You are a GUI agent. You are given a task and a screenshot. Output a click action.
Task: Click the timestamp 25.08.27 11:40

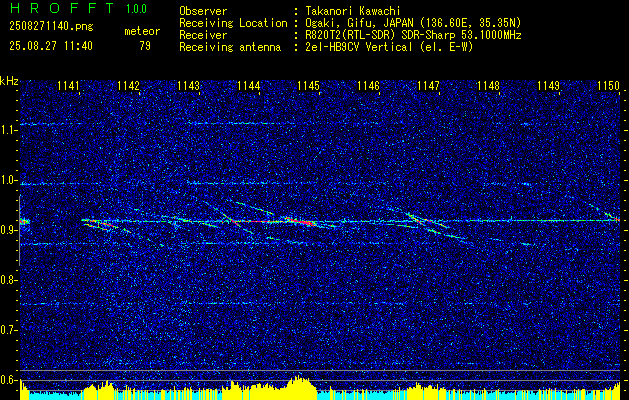(51, 46)
